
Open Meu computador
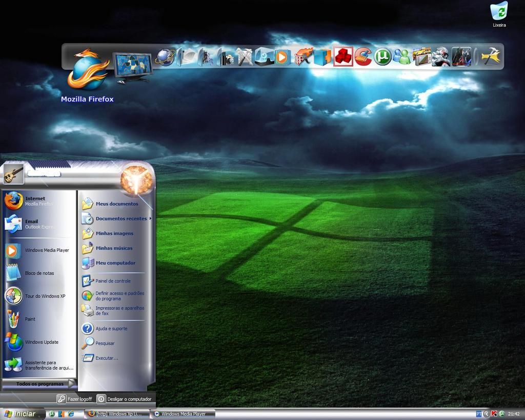(116, 263)
